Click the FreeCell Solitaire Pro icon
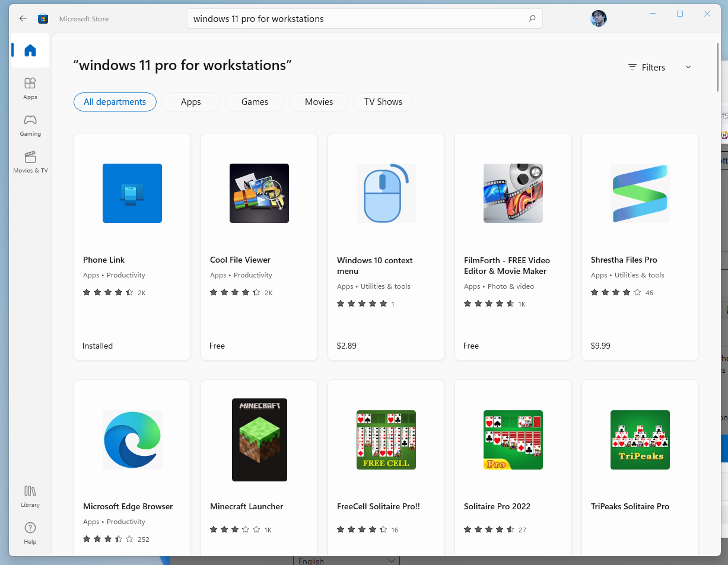Screen dimensions: 728x565 386,440
